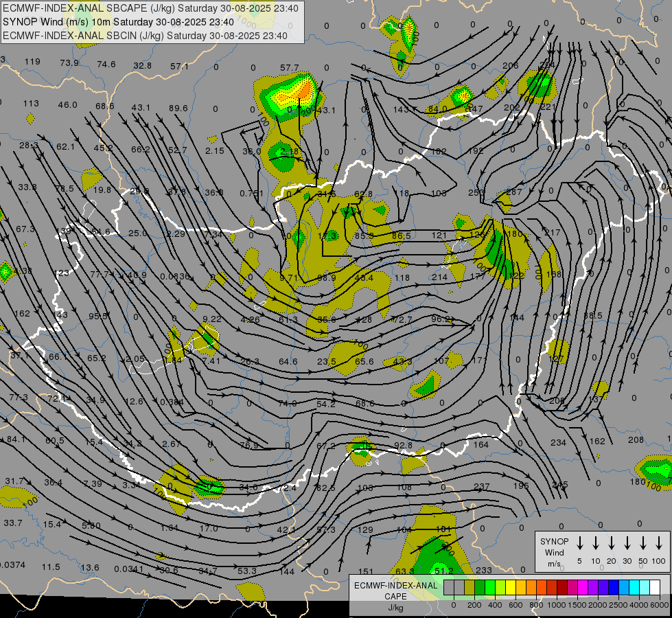This screenshot has width=672, height=618.
Task: Click the 'SYNOP Wind m/s' legend label
Action: coord(554,552)
